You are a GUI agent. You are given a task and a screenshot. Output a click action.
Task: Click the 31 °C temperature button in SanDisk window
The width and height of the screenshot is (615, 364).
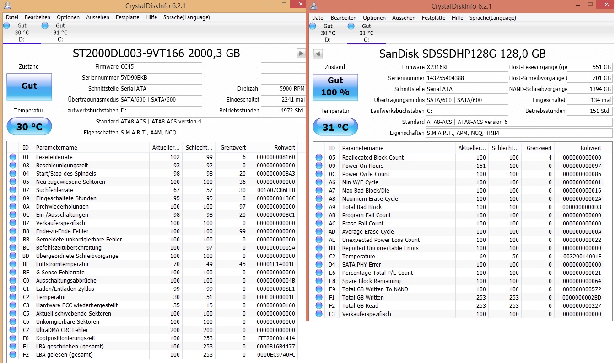pyautogui.click(x=335, y=127)
